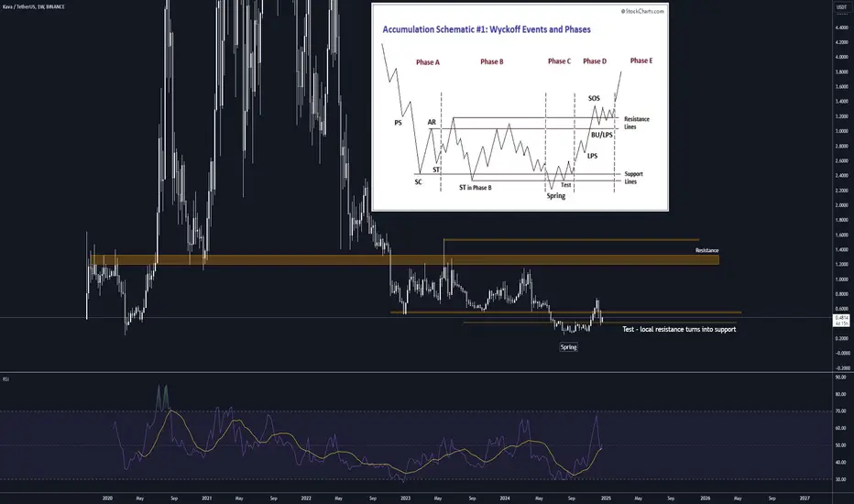The height and width of the screenshot is (504, 854).
Task: Click the Phase D label in the schematic
Action: pos(595,61)
